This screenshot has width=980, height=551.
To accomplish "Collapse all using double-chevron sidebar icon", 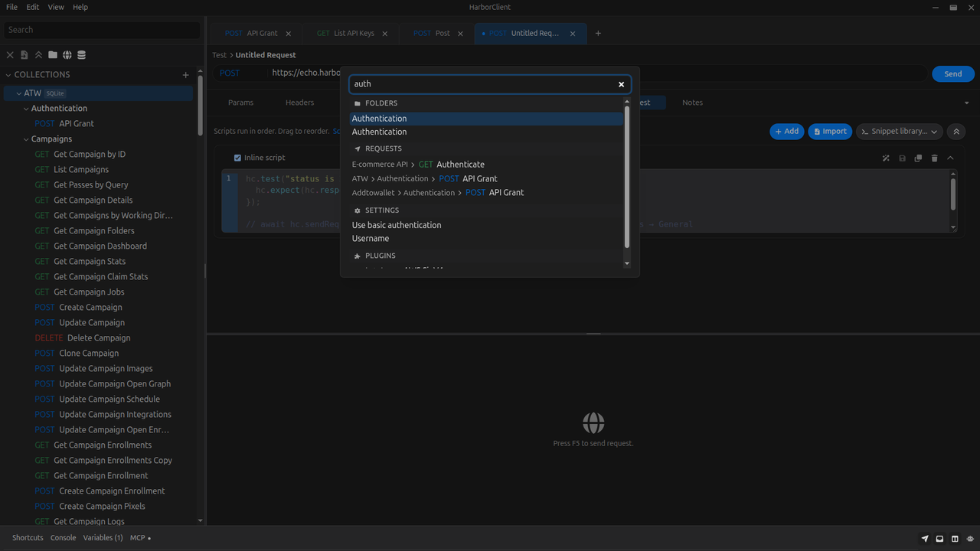I will coord(38,55).
